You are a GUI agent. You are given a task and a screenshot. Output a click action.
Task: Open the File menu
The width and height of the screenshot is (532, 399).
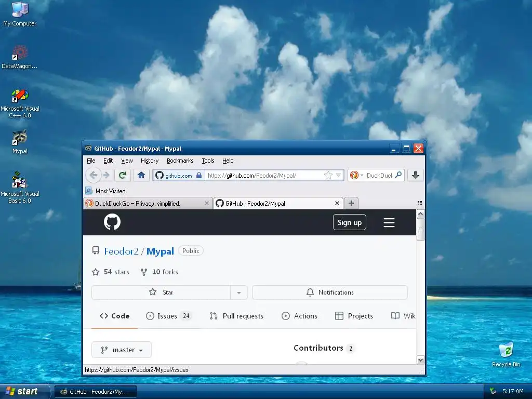[91, 161]
